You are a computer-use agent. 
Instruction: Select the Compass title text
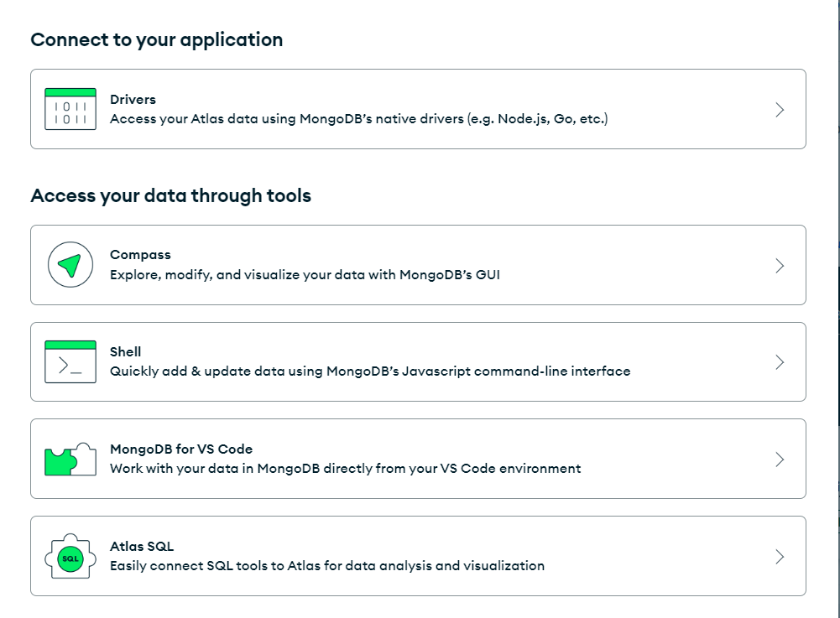point(140,255)
